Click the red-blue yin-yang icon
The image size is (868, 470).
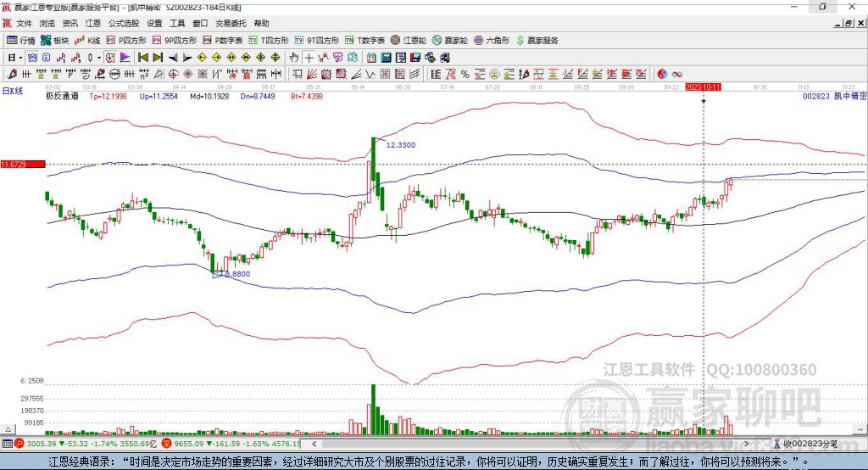[x=662, y=75]
